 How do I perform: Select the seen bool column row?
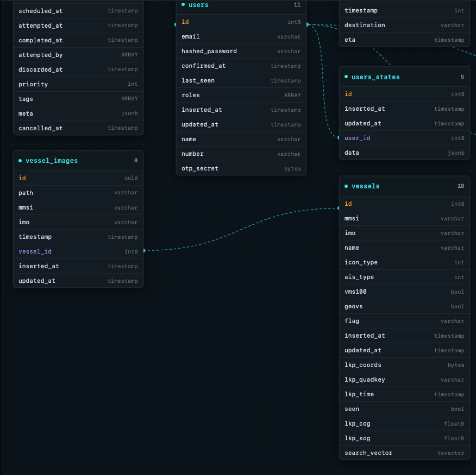(x=404, y=409)
